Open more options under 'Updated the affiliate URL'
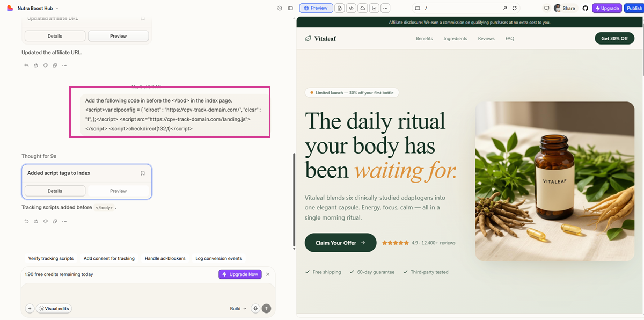The image size is (644, 320). pos(64,66)
